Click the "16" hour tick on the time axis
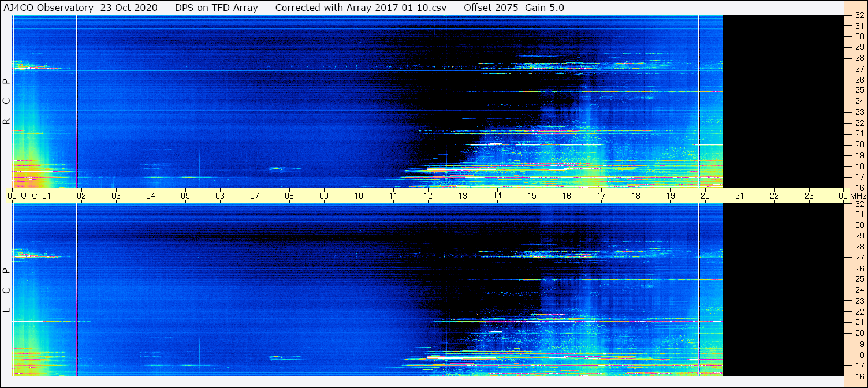This screenshot has height=388, width=868. pyautogui.click(x=567, y=196)
